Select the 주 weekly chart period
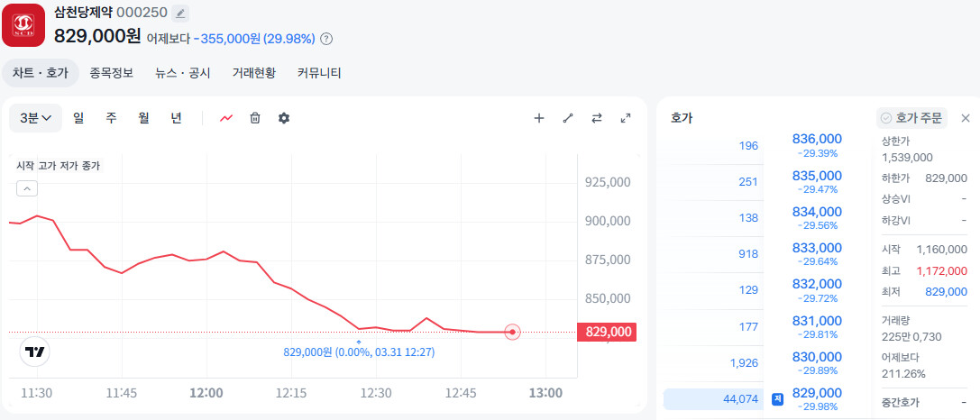The height and width of the screenshot is (420, 980). [x=111, y=118]
